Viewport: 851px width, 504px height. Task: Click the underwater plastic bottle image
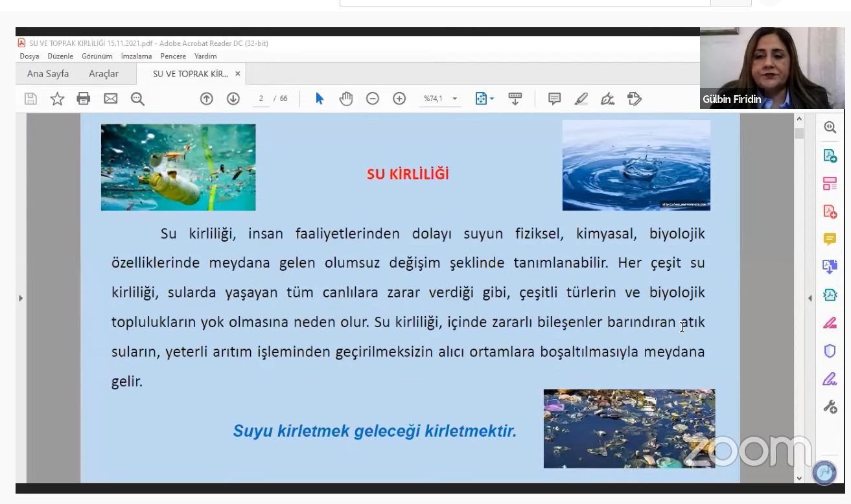pos(178,167)
